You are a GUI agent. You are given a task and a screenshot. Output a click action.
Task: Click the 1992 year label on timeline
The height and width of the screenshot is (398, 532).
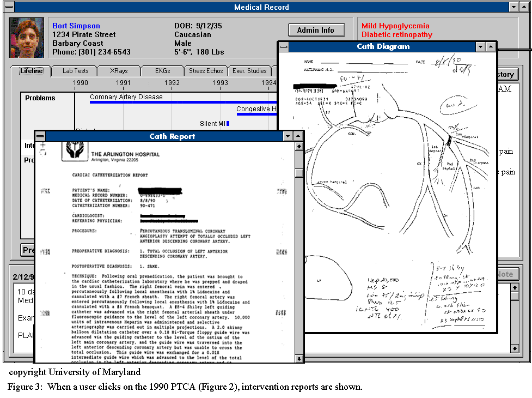pyautogui.click(x=172, y=82)
